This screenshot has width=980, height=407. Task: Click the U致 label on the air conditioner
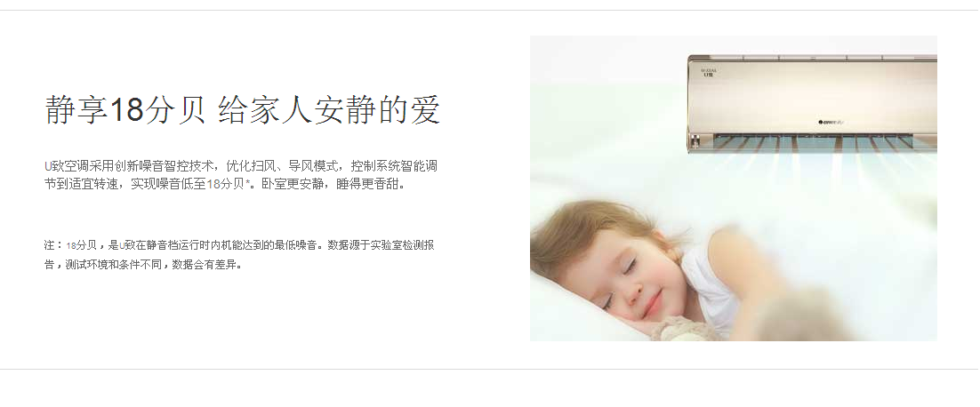(x=708, y=73)
